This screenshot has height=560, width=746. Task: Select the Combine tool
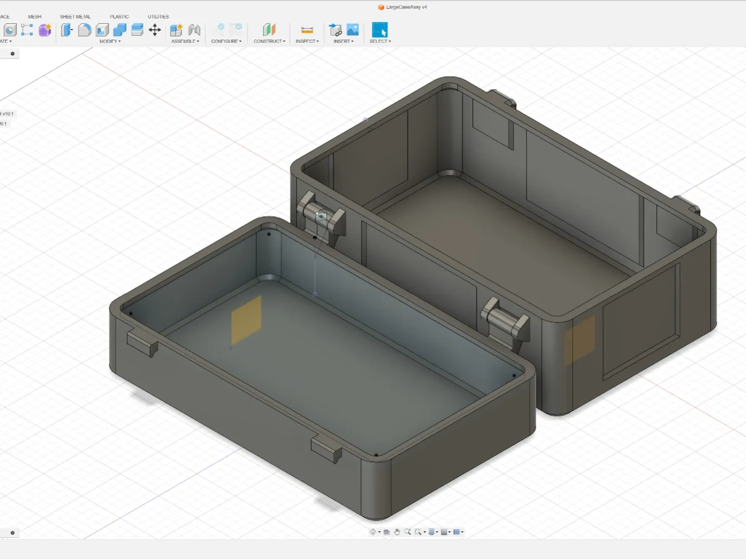point(119,30)
